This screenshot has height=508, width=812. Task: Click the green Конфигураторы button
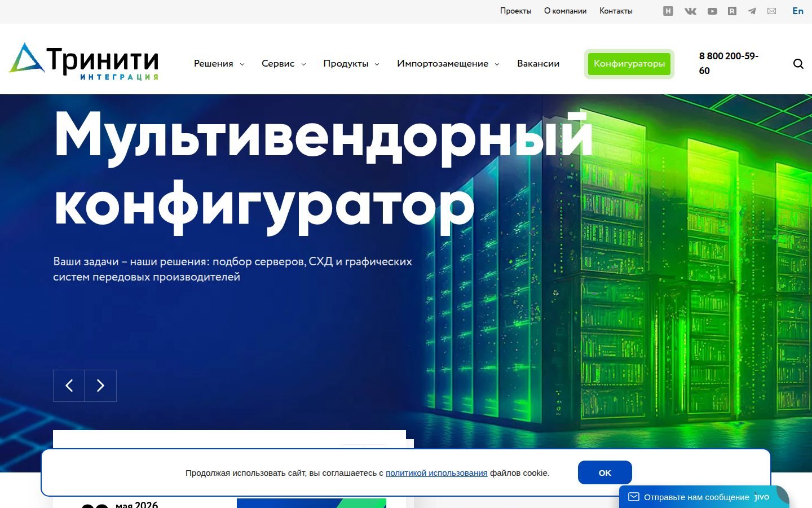tap(629, 64)
